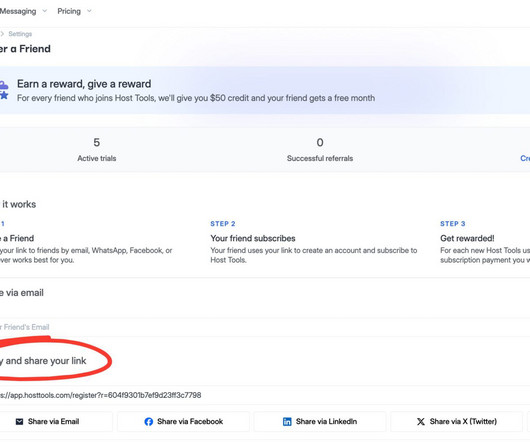This screenshot has height=442, width=530.
Task: Click the Facebook logo icon
Action: [149, 421]
